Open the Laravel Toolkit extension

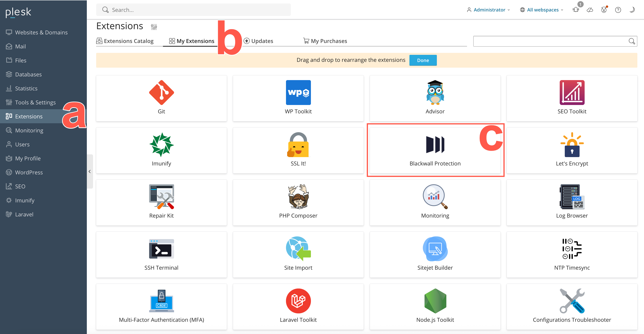point(298,301)
